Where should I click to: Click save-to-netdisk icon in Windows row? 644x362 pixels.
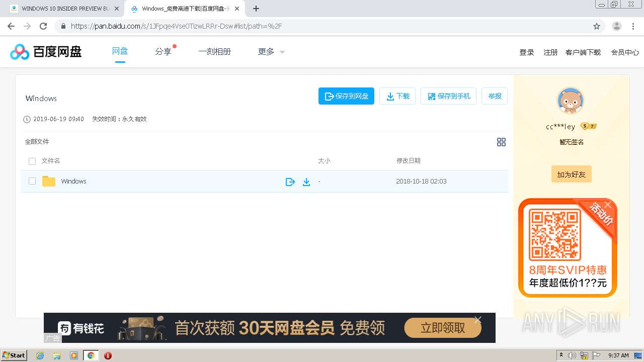pos(290,182)
